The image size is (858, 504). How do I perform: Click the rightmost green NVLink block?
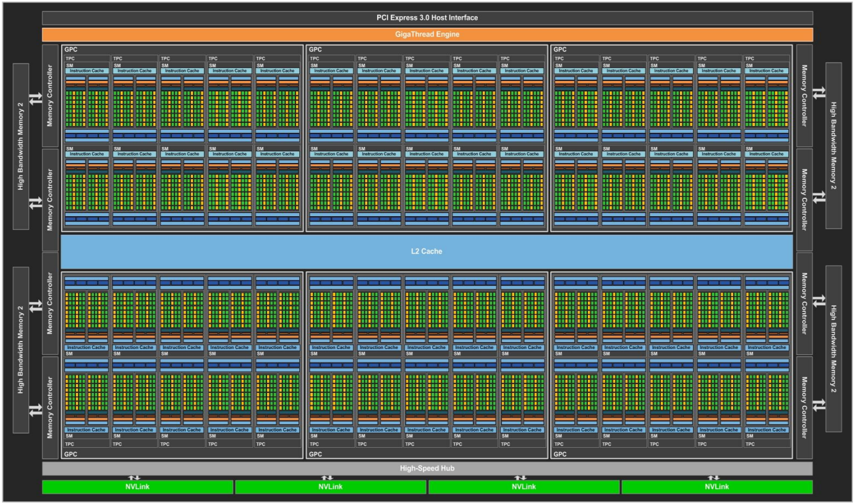point(717,487)
